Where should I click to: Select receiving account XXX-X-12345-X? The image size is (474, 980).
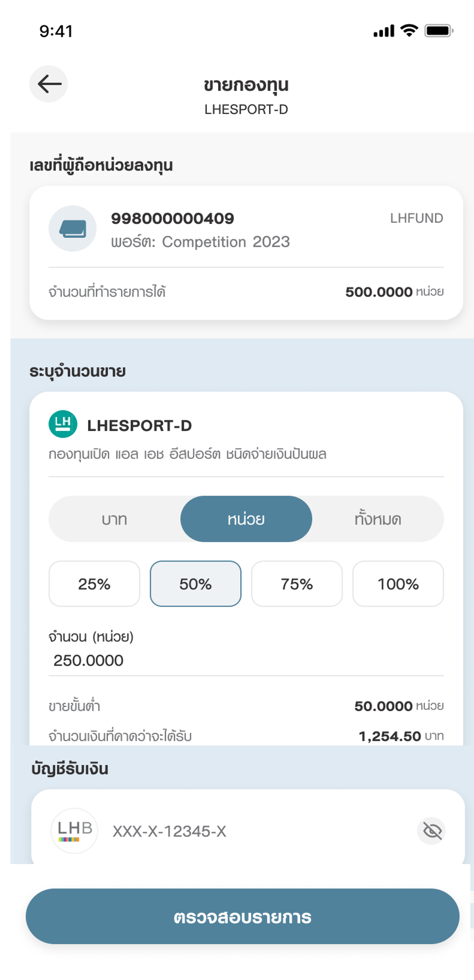[248, 831]
